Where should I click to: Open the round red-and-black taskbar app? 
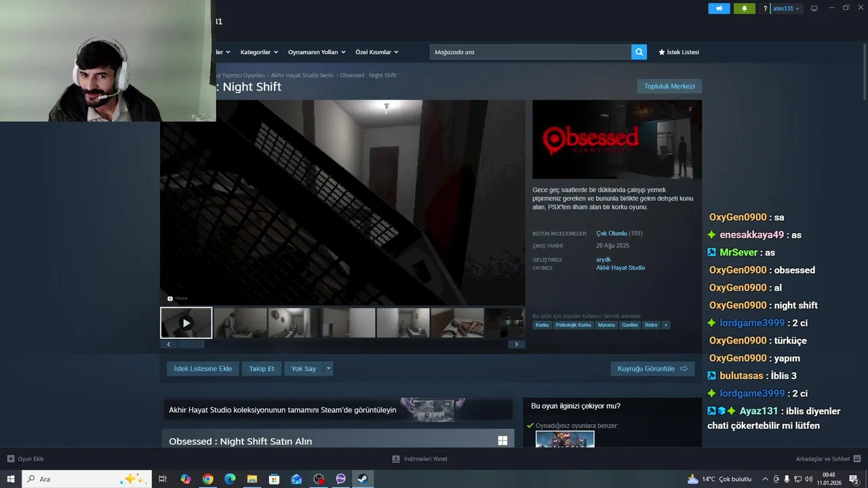pyautogui.click(x=319, y=479)
